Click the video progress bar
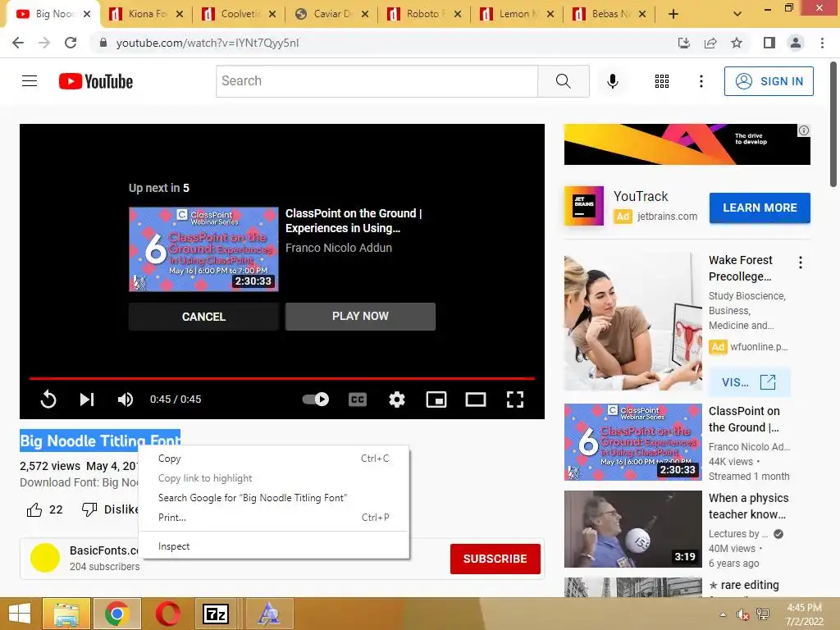Viewport: 840px width, 630px height. pyautogui.click(x=282, y=378)
